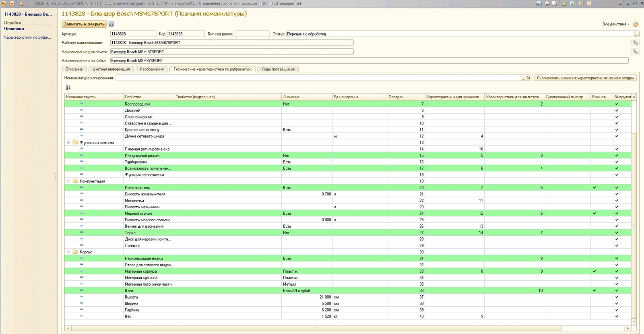Image resolution: width=644 pixels, height=334 pixels.
Task: Collapse the Комплектация group
Action: pyautogui.click(x=68, y=181)
